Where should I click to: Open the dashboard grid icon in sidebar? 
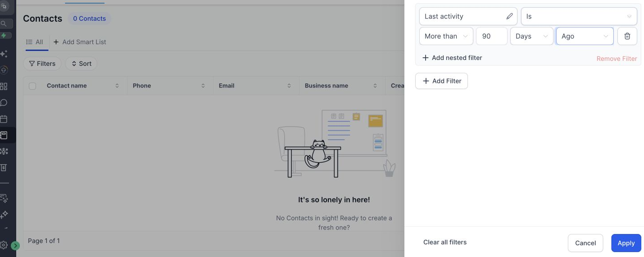pos(4,86)
